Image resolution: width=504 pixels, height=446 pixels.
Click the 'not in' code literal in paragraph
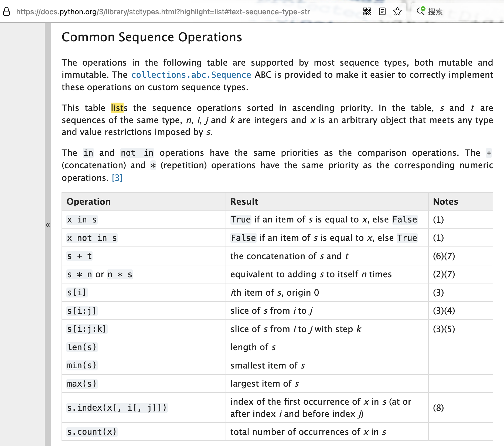137,153
